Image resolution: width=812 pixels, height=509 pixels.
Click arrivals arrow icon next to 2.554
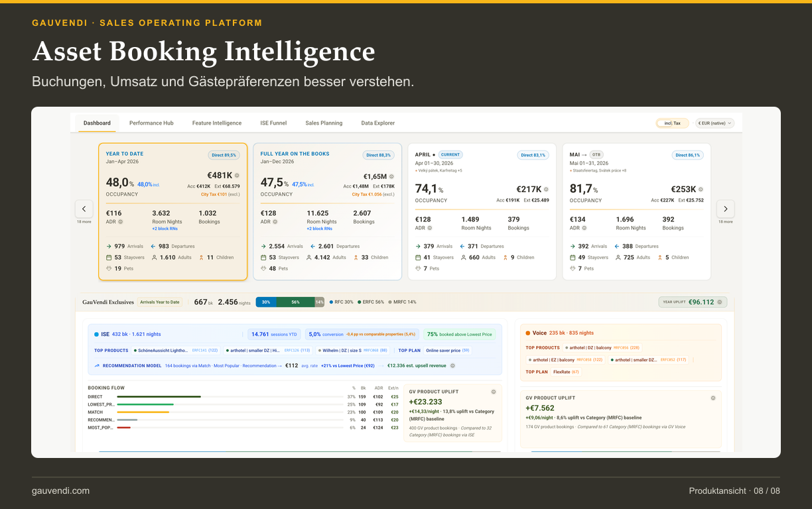(263, 246)
